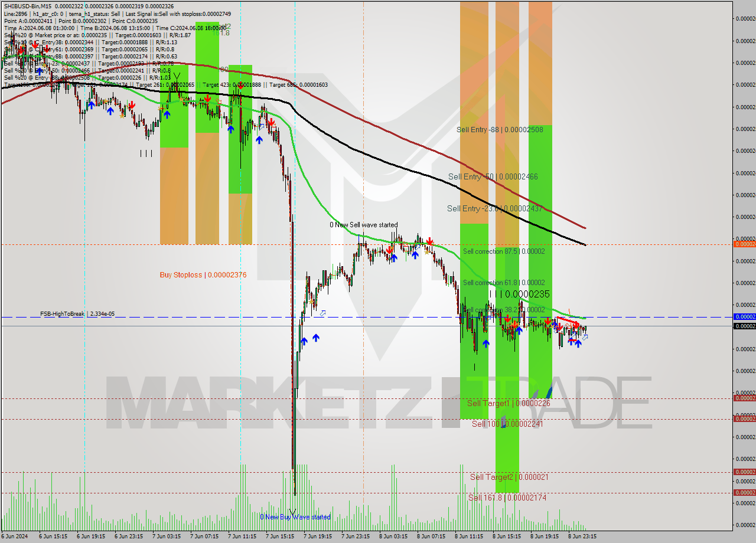Click the 'FSB-HighToBreak | 2.334e-05' label
This screenshot has width=756, height=543.
click(77, 314)
